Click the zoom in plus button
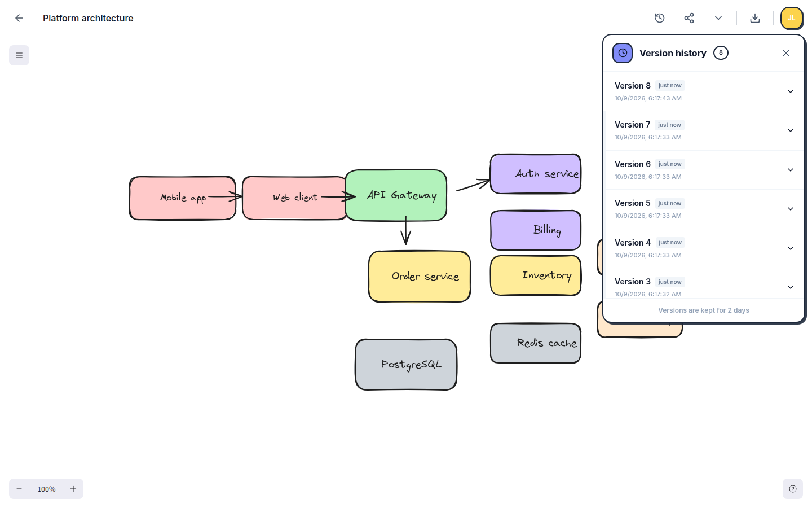812x508 pixels. tap(73, 489)
